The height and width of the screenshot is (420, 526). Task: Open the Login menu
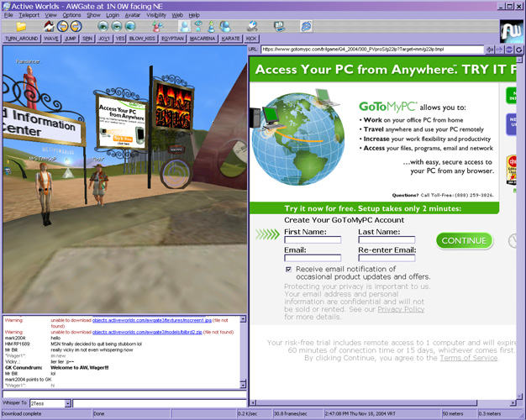[113, 15]
